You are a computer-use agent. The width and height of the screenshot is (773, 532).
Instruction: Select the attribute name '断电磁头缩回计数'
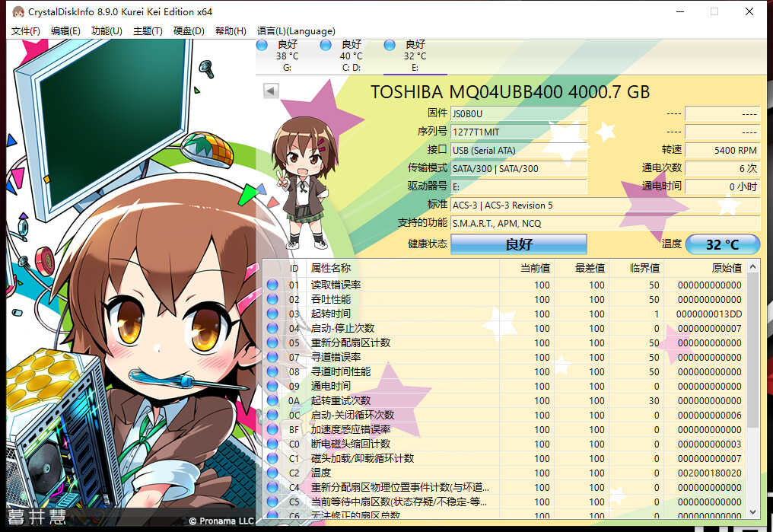(x=351, y=444)
